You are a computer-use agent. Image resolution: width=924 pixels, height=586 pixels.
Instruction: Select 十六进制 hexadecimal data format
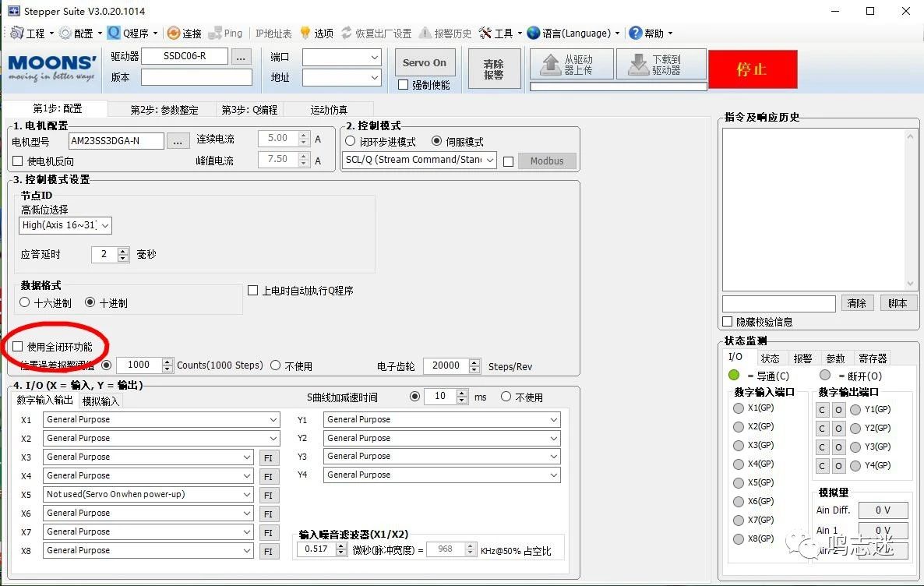[25, 302]
